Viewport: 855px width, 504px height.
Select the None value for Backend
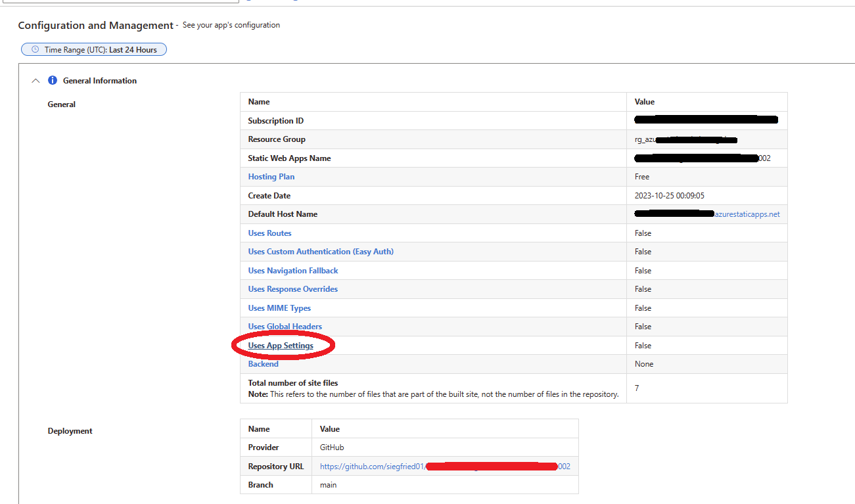[644, 364]
